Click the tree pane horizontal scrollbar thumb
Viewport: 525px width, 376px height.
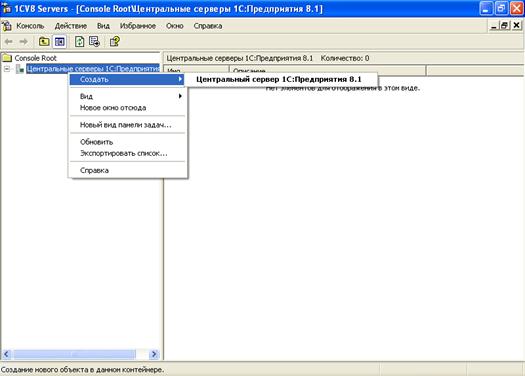74,354
